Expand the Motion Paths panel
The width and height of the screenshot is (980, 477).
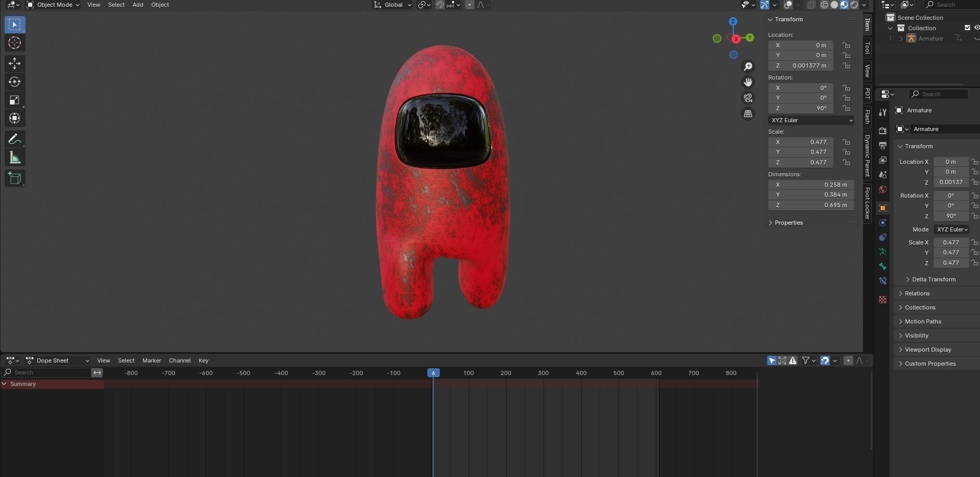pos(901,321)
